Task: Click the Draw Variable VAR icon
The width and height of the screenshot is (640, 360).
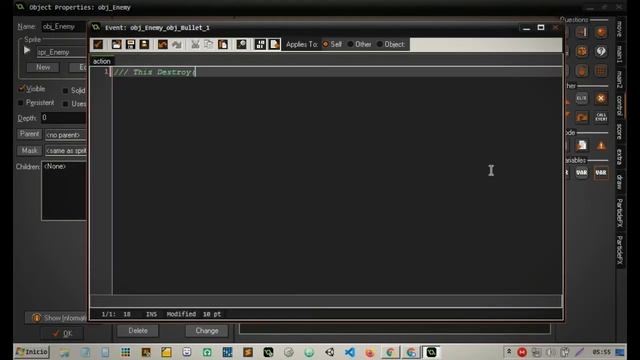Action: pyautogui.click(x=601, y=173)
